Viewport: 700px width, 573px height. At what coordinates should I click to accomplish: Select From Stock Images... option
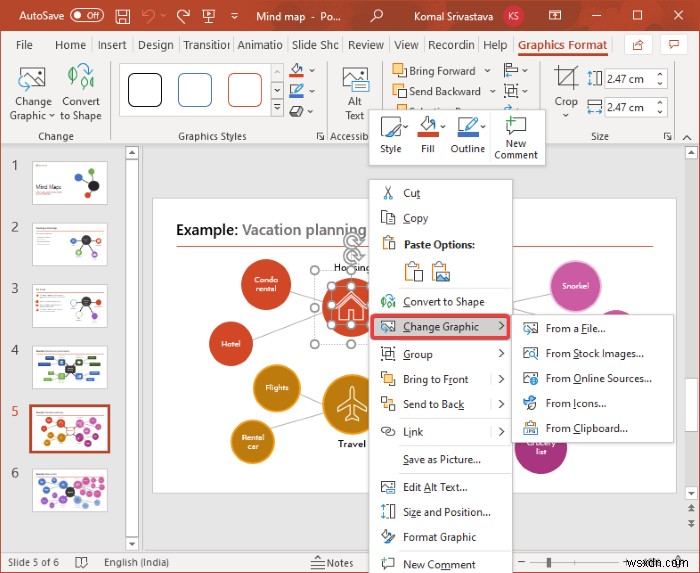coord(592,353)
